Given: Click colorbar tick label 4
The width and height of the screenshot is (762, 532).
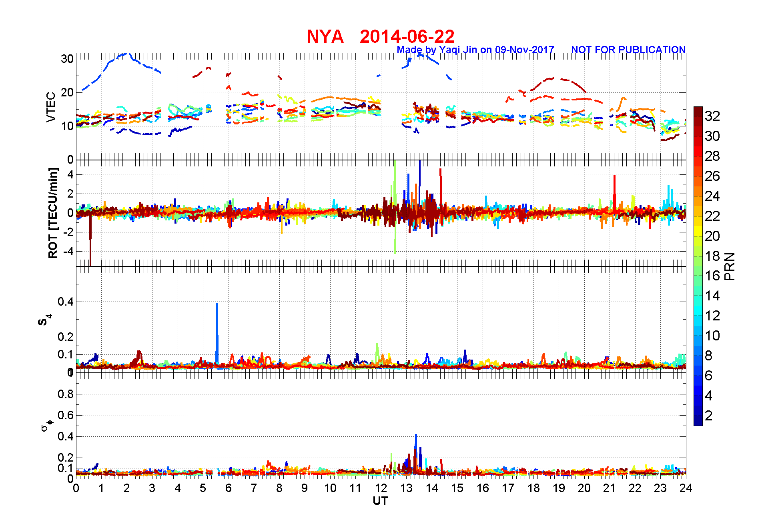Looking at the screenshot, I should coord(709,396).
